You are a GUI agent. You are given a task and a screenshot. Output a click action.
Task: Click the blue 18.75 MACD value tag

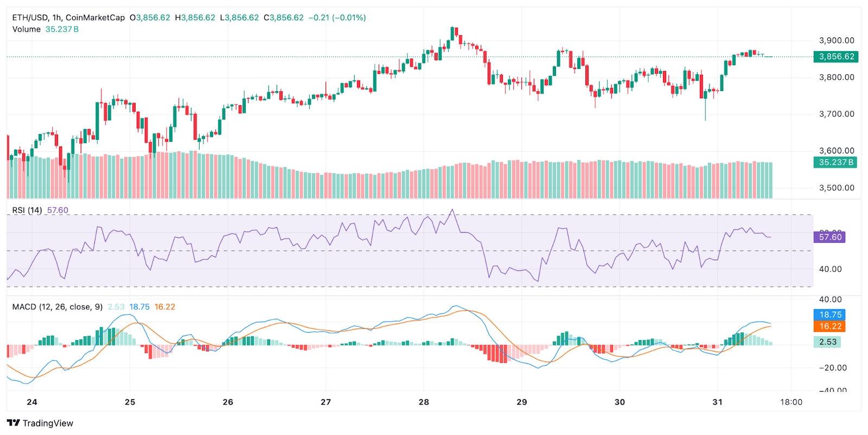[x=830, y=315]
